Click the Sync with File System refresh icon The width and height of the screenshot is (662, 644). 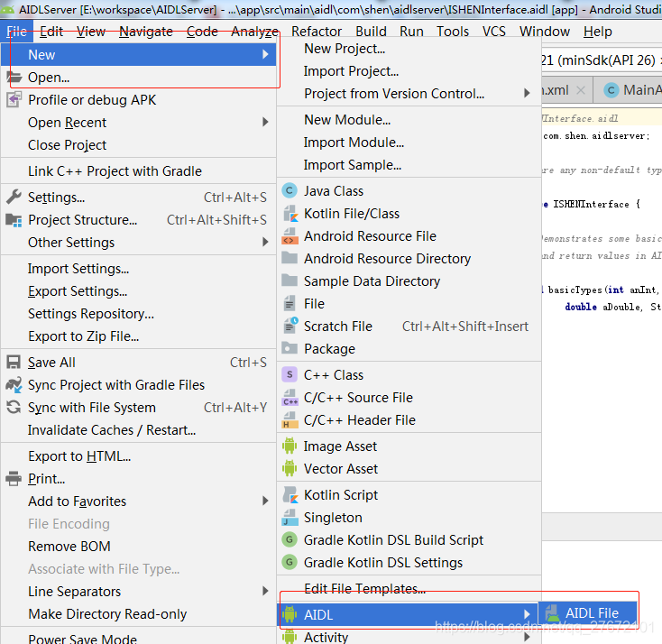(14, 407)
